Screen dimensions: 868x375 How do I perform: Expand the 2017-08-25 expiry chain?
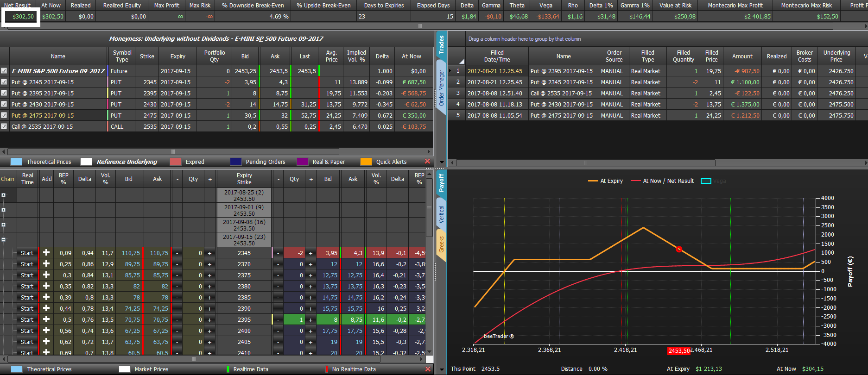tap(3, 195)
